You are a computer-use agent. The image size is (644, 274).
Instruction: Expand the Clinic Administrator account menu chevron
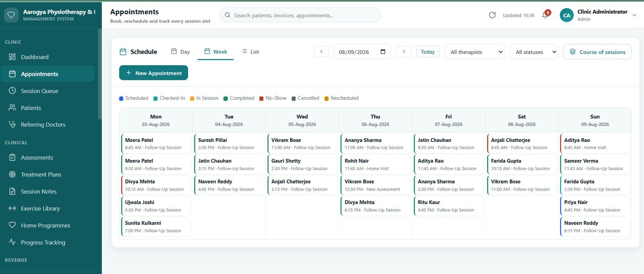coord(634,15)
